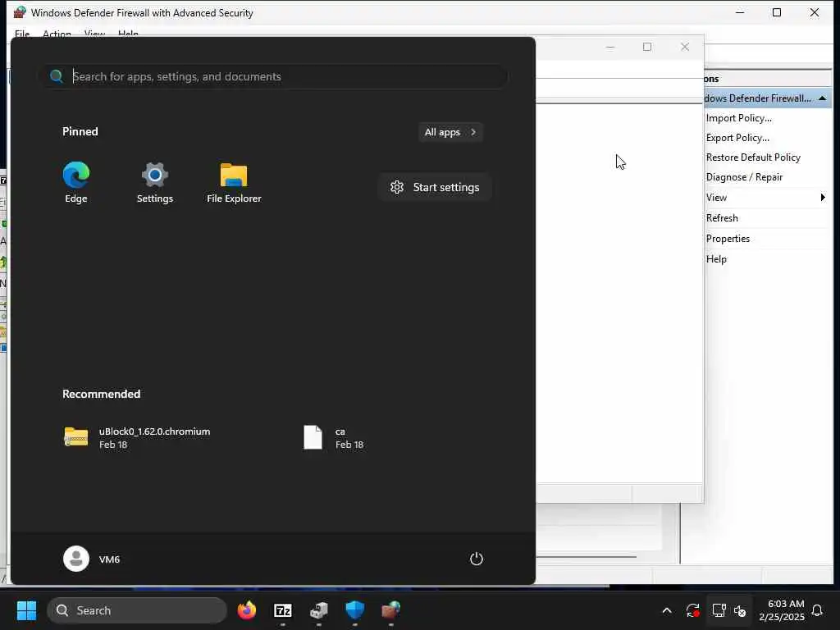Image resolution: width=840 pixels, height=630 pixels.
Task: Open the notification bell
Action: pos(818,610)
